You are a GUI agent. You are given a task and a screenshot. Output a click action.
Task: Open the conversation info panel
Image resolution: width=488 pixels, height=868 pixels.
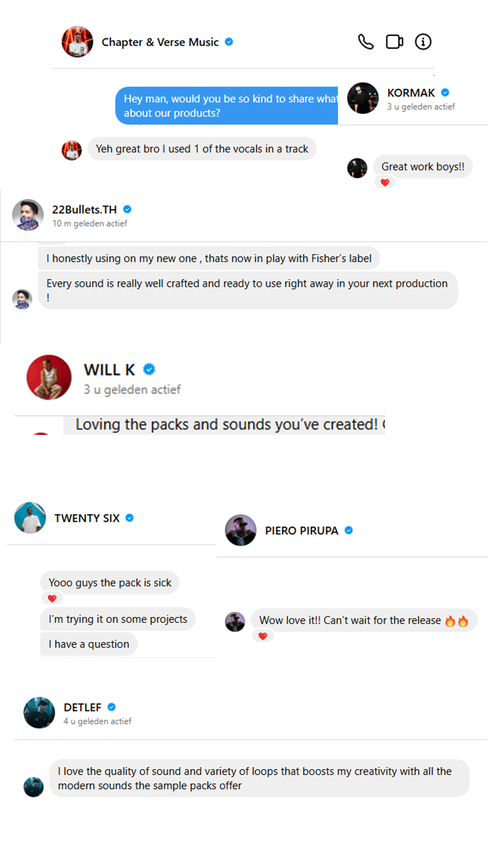coord(423,42)
